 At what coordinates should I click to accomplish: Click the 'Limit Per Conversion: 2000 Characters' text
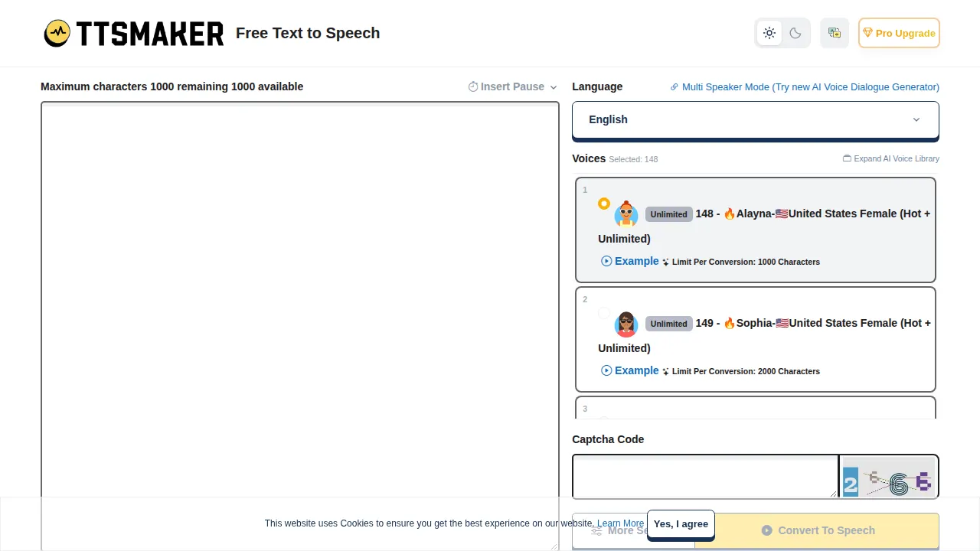tap(746, 371)
